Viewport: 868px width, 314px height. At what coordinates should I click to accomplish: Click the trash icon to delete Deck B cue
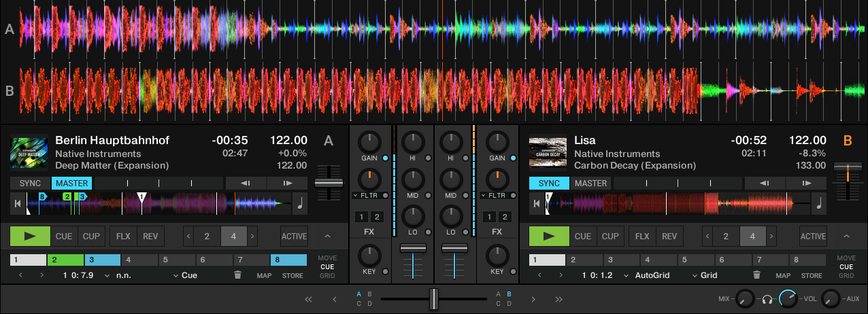point(756,275)
